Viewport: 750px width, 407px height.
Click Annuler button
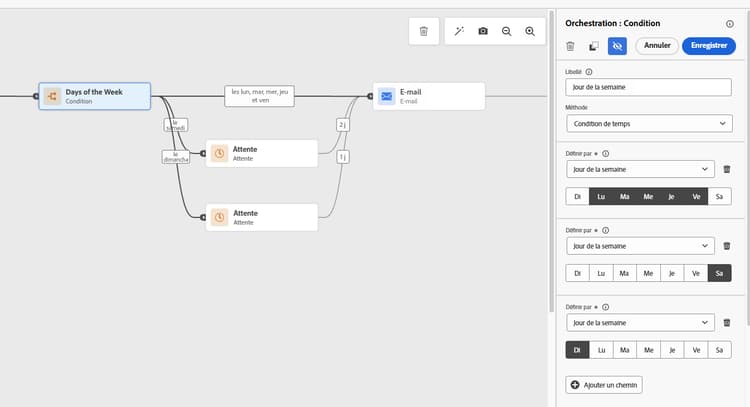(657, 46)
